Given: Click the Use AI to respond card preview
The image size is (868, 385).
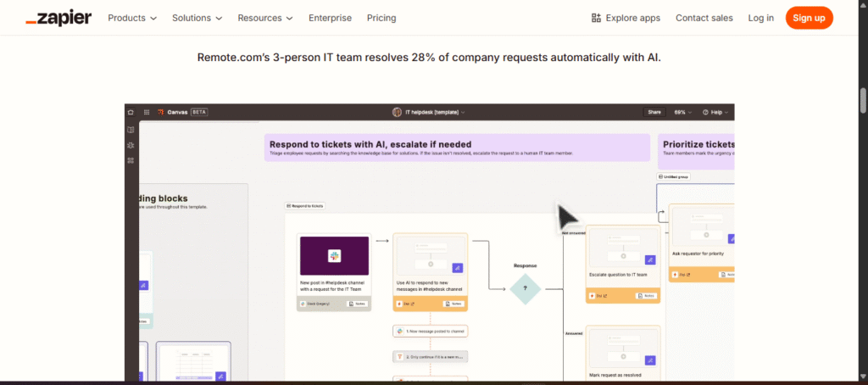Looking at the screenshot, I should click(431, 255).
